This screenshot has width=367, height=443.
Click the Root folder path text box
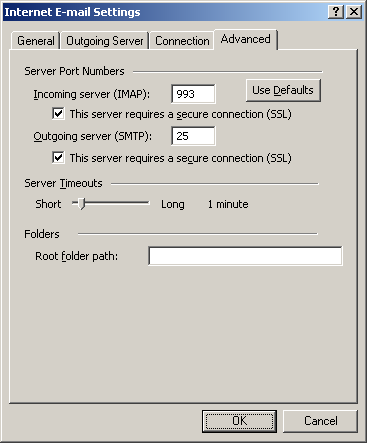pos(245,256)
